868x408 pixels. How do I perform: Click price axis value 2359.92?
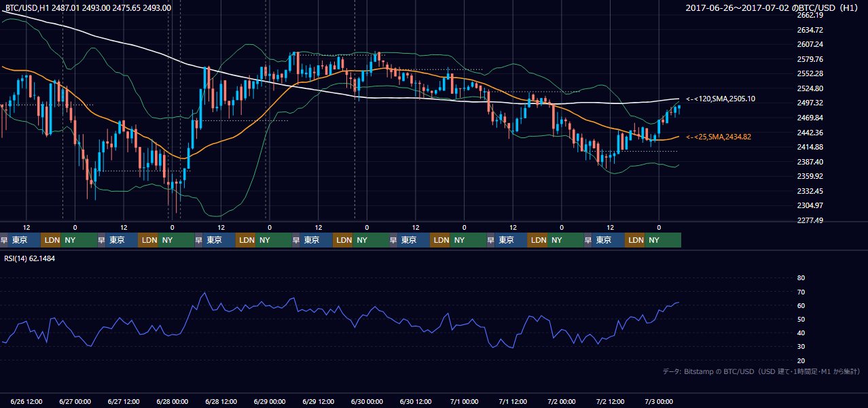810,176
